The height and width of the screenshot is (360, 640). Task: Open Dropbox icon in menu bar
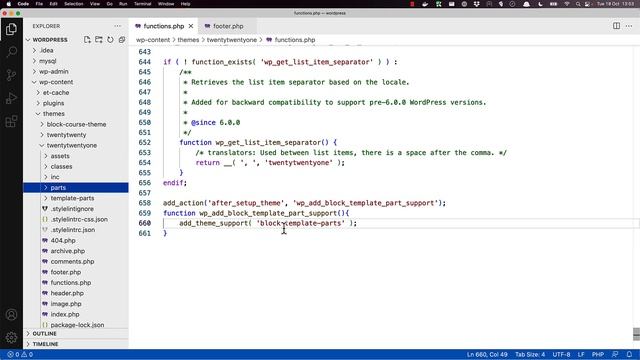tap(476, 4)
